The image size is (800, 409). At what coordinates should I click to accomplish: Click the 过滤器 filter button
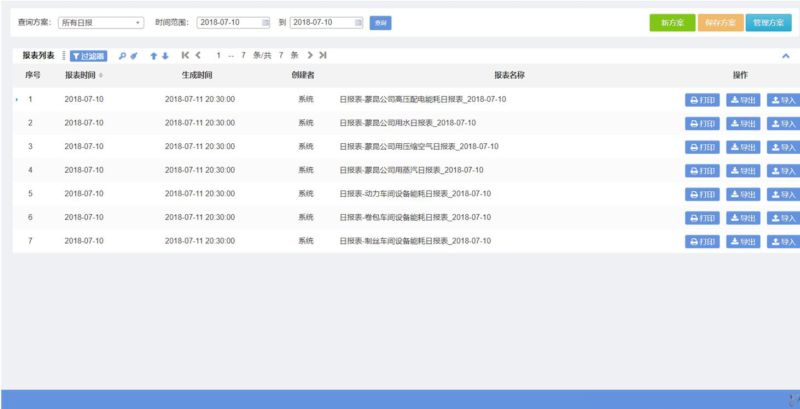click(88, 56)
